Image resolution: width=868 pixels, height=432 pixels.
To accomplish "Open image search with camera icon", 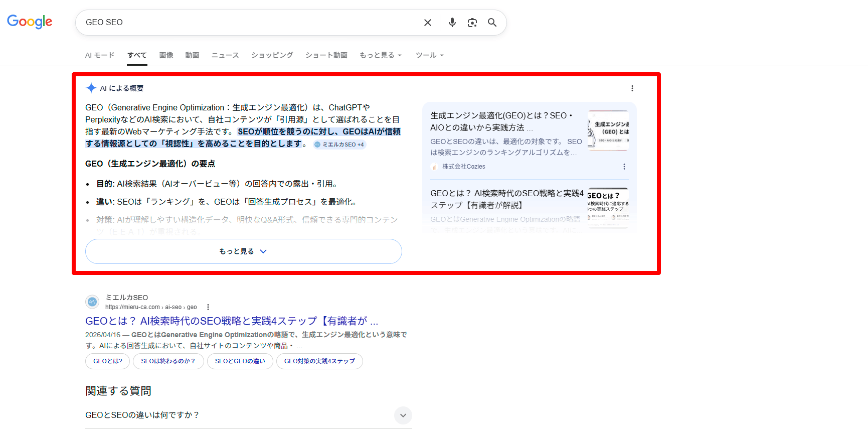I will point(472,23).
